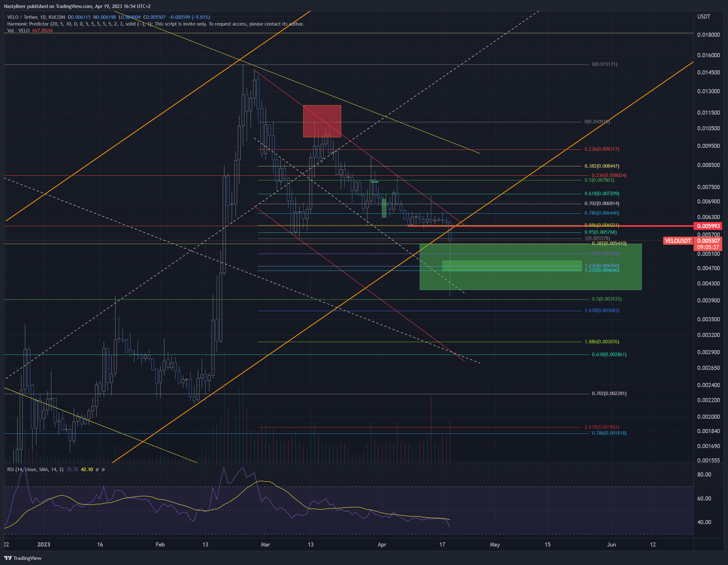Select the 0.95(0.005768) fib label

click(600, 232)
